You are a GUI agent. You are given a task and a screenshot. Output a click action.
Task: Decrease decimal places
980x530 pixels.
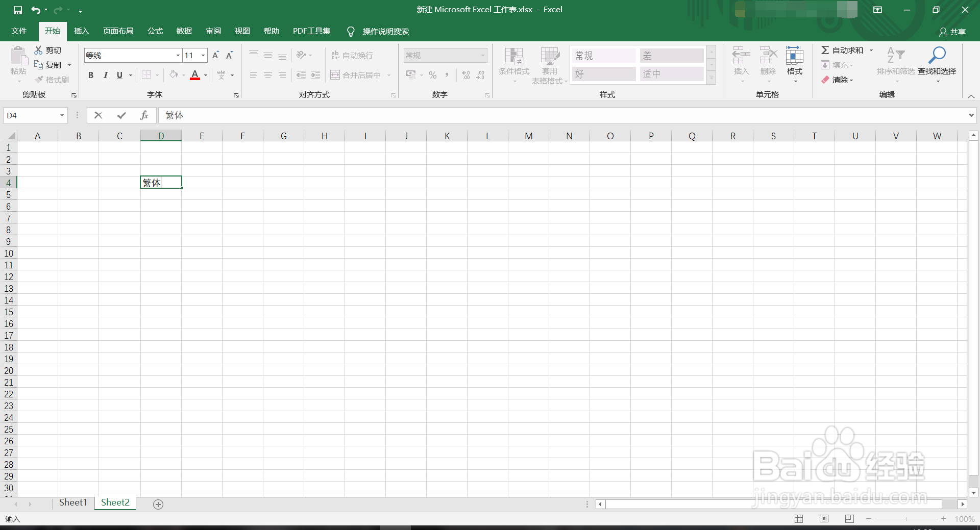tap(480, 75)
